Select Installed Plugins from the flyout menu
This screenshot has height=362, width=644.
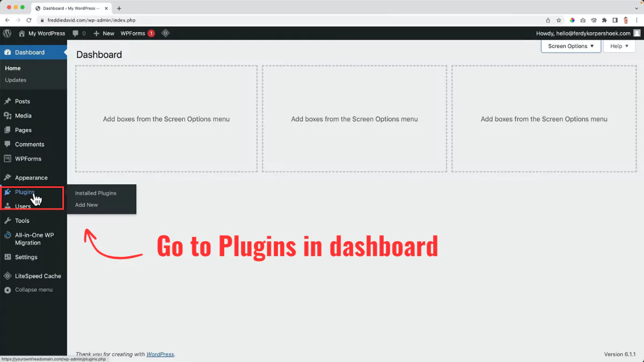coord(95,193)
